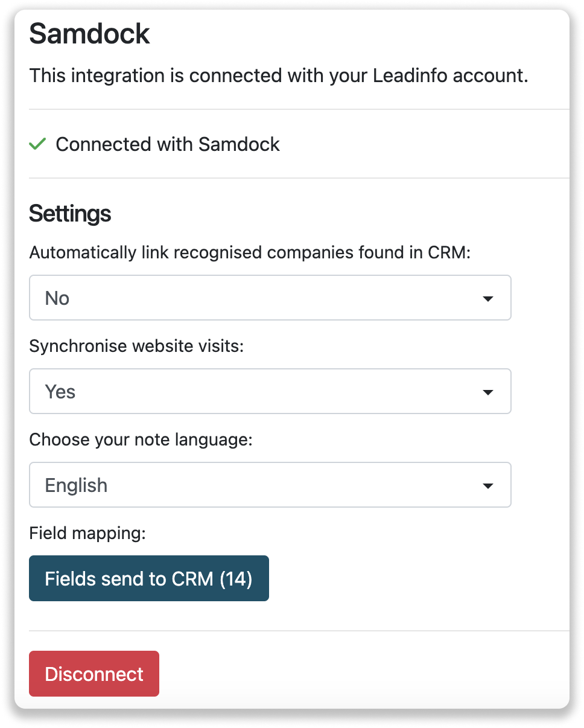The height and width of the screenshot is (728, 584).
Task: Select the English value in the language combobox
Action: [x=76, y=485]
